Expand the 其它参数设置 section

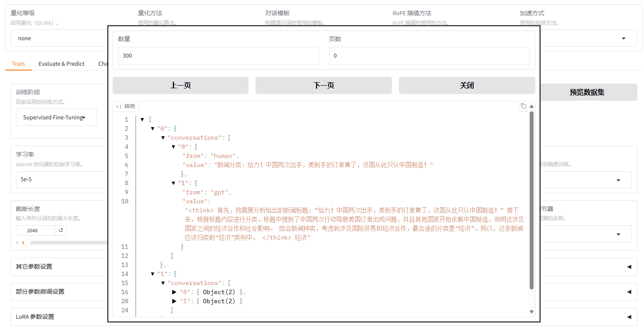628,267
